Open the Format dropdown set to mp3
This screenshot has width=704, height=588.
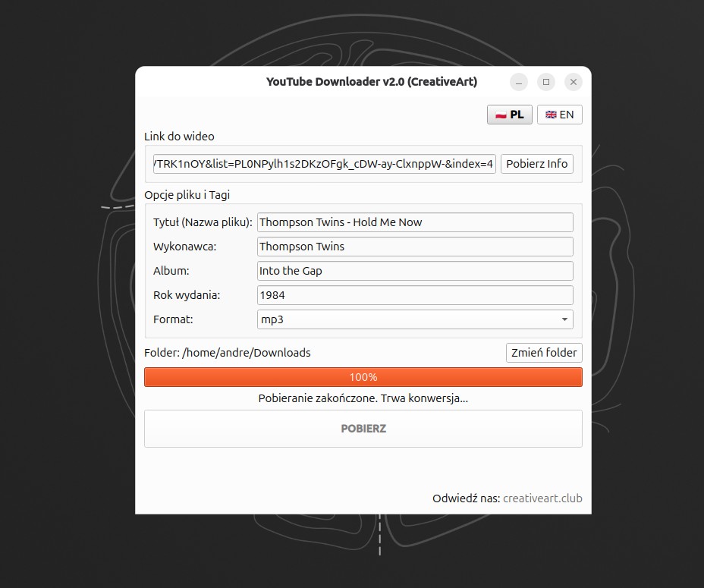tap(415, 319)
